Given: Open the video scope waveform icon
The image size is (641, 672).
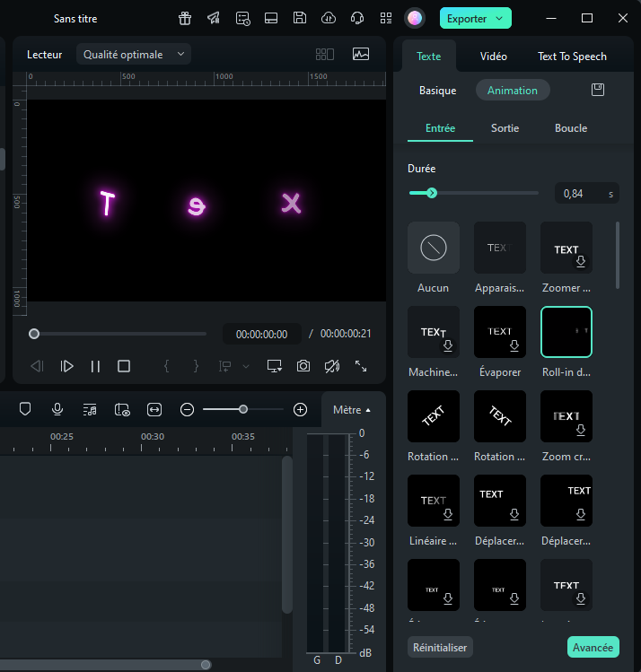Looking at the screenshot, I should coord(361,54).
